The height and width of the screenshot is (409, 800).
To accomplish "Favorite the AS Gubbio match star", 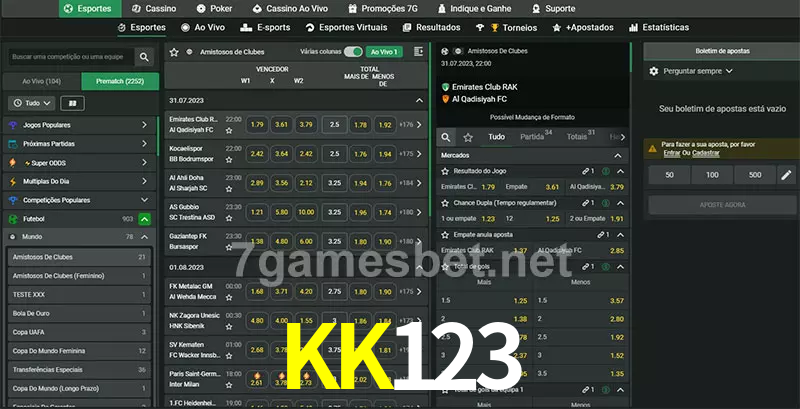I will [229, 218].
